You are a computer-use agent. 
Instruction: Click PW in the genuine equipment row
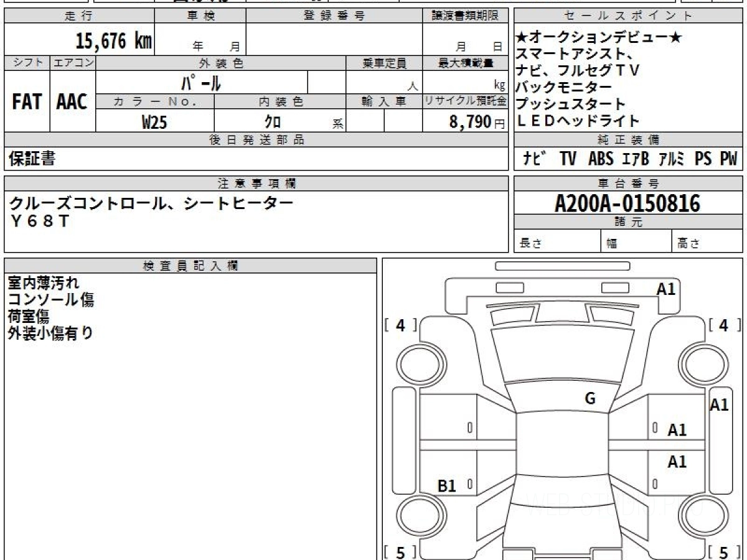pos(728,159)
